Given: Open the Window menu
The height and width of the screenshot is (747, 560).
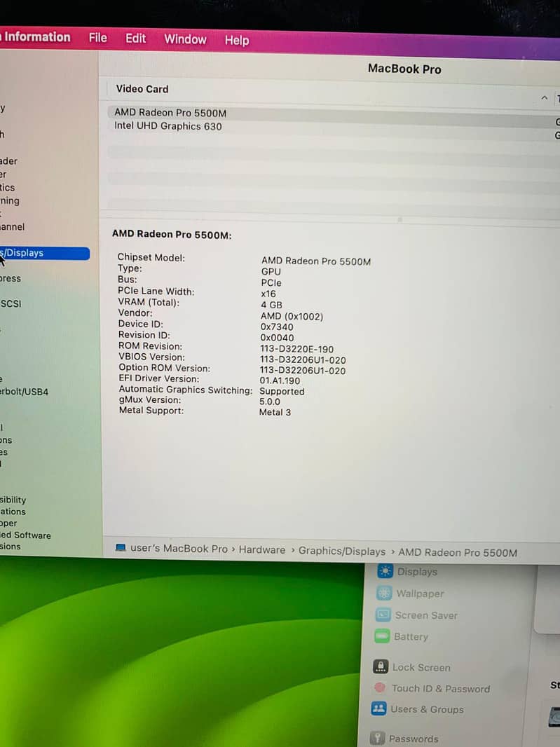Looking at the screenshot, I should pyautogui.click(x=185, y=39).
